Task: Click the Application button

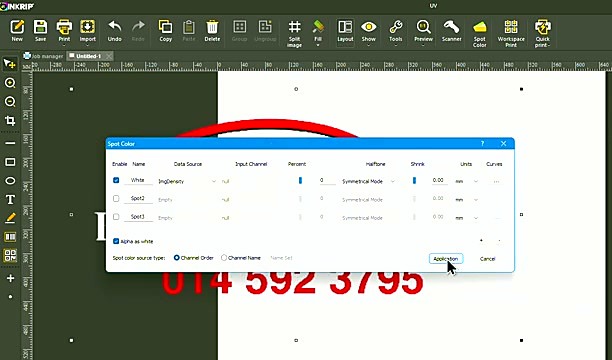Action: pyautogui.click(x=446, y=258)
